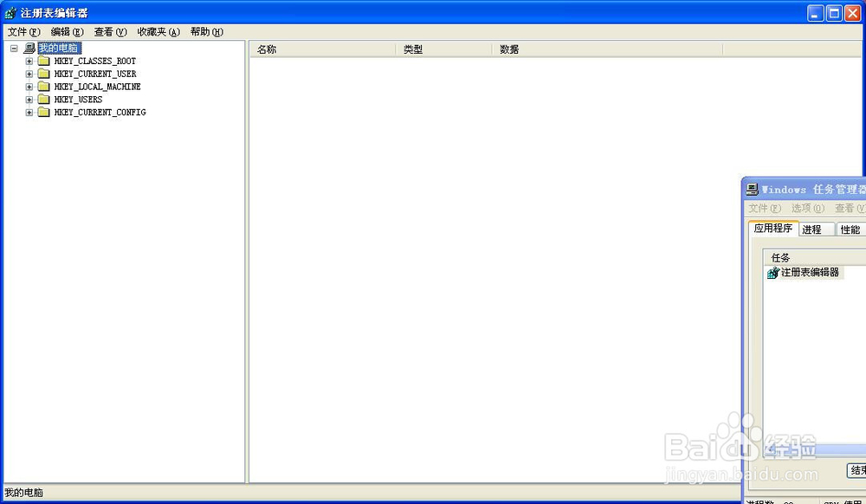Click the 数据 column header

pos(608,49)
